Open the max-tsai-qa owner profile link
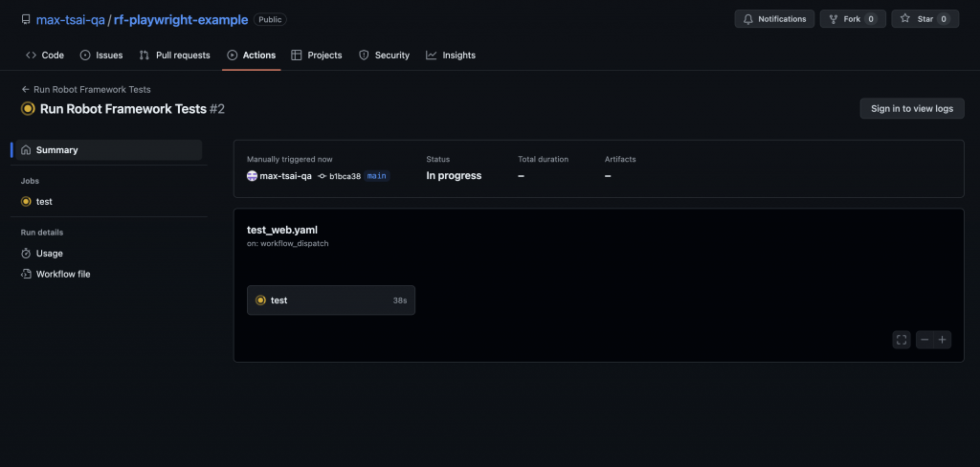This screenshot has height=467, width=980. tap(70, 19)
